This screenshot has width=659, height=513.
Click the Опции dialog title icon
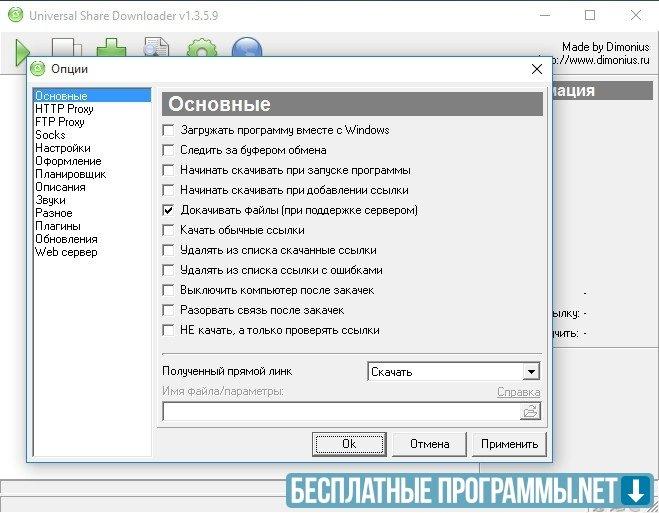pyautogui.click(x=37, y=68)
